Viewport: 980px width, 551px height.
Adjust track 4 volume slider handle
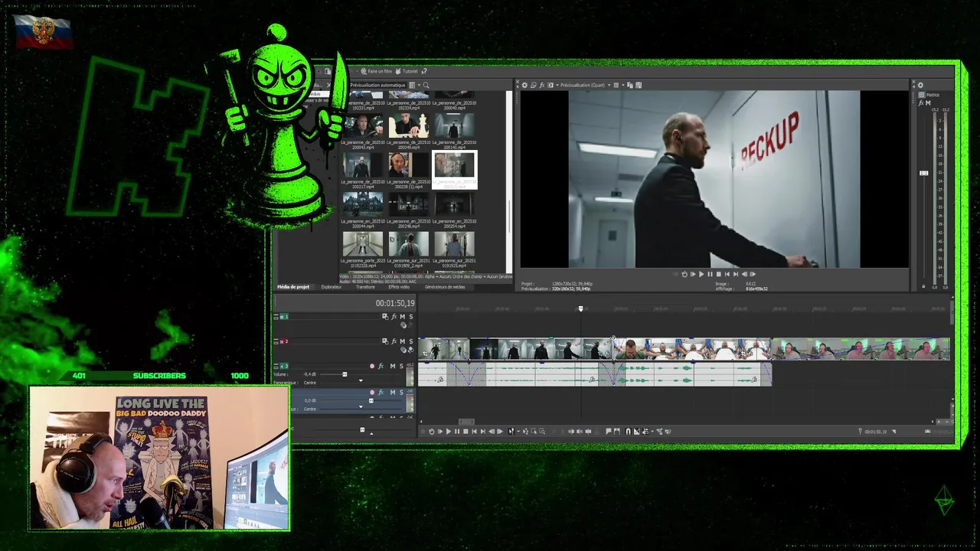click(x=371, y=400)
